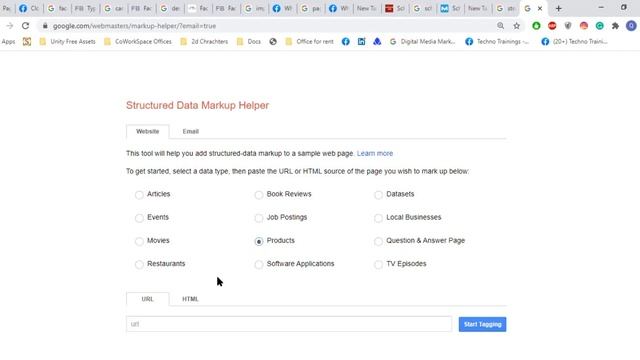640x360 pixels.
Task: Open the Google Ads bookmark icon
Action: pyautogui.click(x=377, y=41)
